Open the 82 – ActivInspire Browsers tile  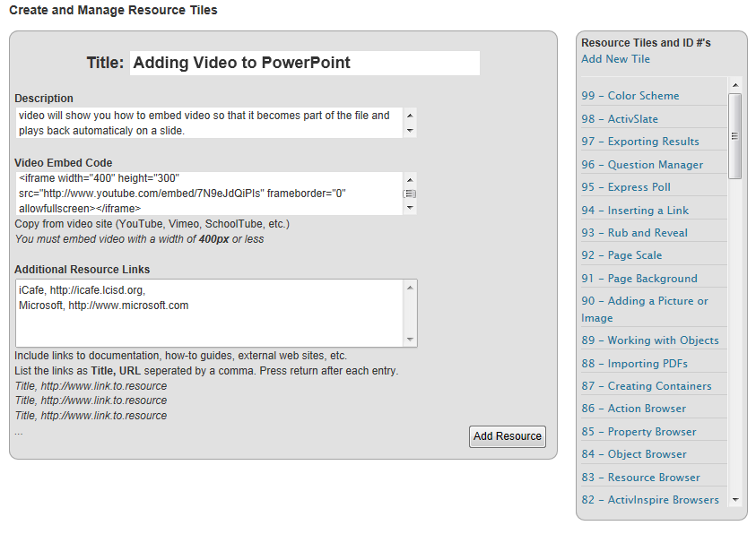pyautogui.click(x=650, y=500)
